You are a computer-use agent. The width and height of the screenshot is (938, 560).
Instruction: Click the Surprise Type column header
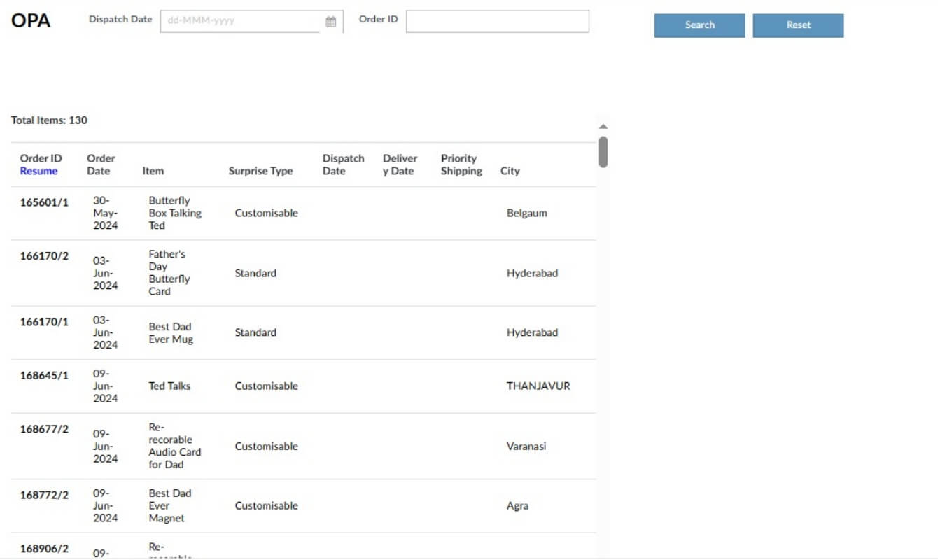pyautogui.click(x=260, y=171)
